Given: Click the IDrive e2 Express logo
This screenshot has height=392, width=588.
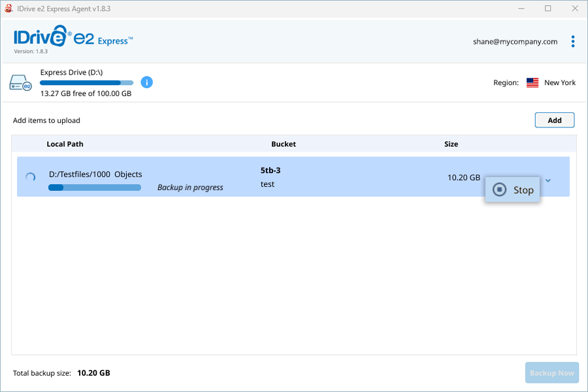Looking at the screenshot, I should point(73,37).
